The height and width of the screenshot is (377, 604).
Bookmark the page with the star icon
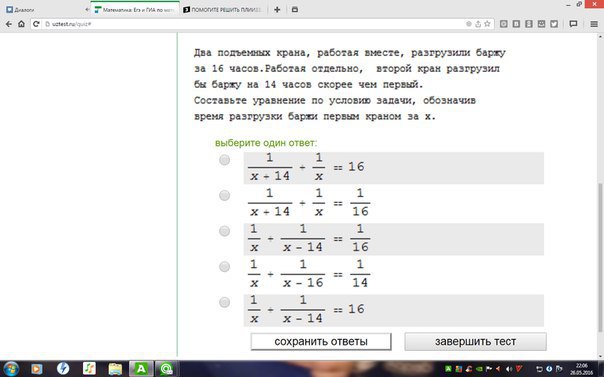(x=487, y=24)
